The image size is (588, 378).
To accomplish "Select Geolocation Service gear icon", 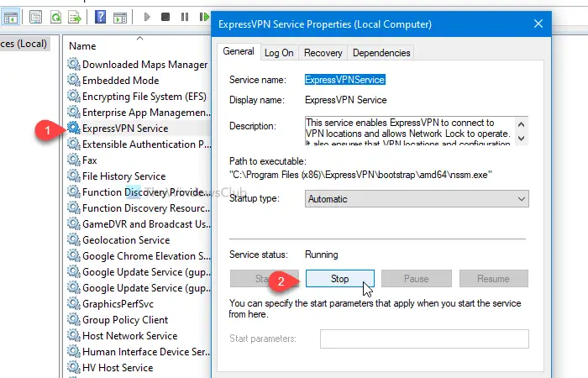I will coord(74,239).
